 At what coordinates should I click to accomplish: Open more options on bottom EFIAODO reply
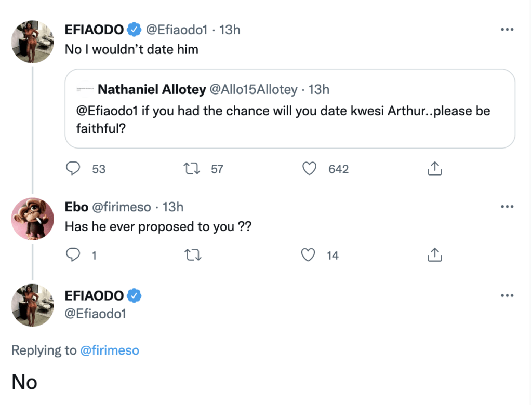pos(507,295)
